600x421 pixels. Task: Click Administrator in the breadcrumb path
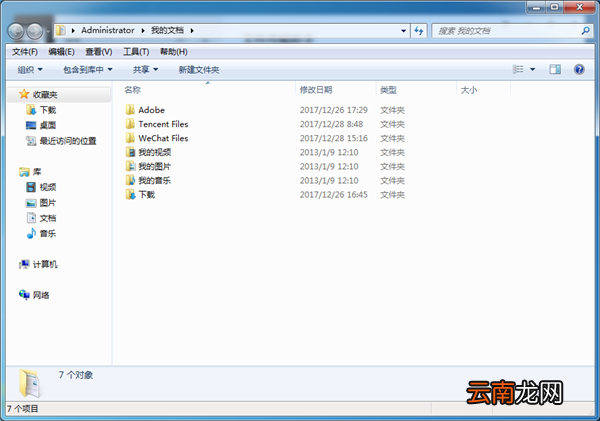pyautogui.click(x=108, y=30)
